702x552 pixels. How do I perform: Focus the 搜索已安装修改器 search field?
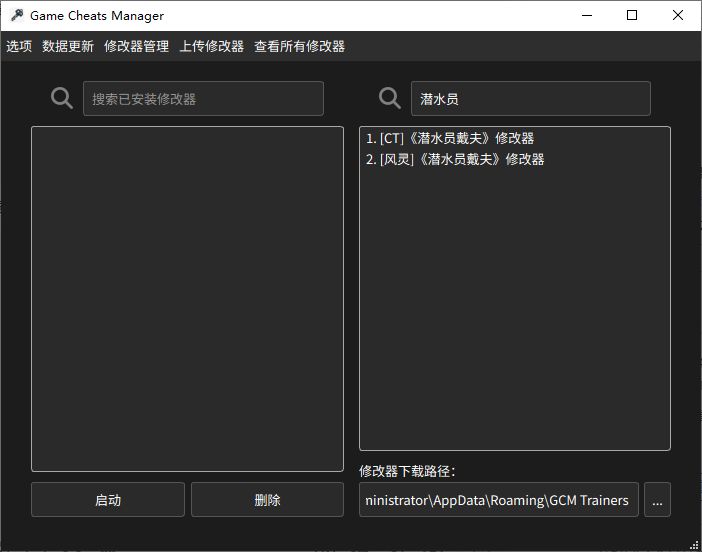[203, 98]
